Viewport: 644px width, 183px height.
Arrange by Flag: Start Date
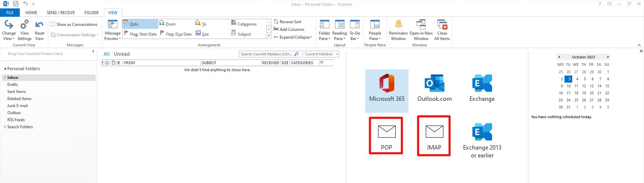(140, 34)
